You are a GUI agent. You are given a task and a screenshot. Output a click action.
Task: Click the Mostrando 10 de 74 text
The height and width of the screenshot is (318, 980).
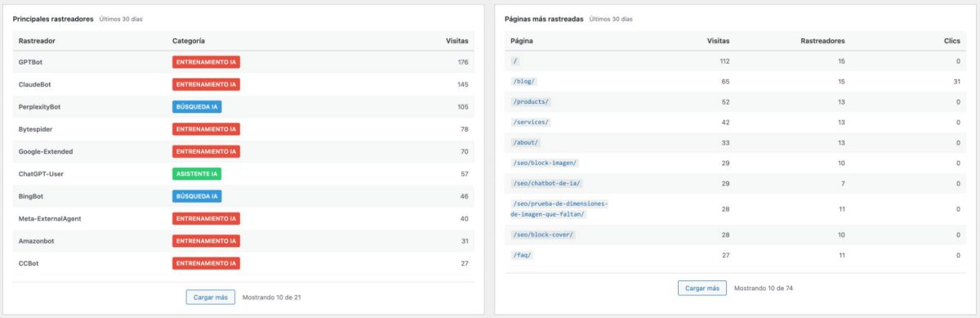[x=764, y=289]
